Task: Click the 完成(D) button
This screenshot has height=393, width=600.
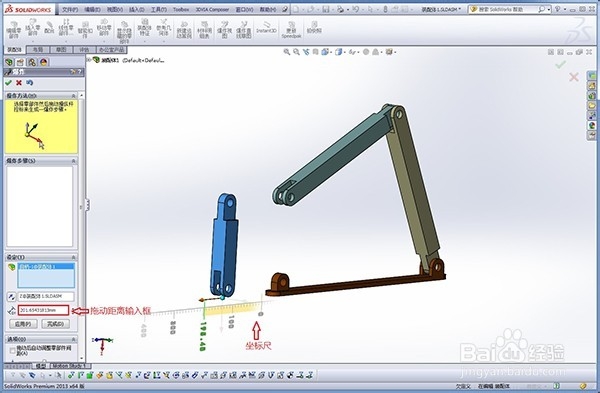Action: [55, 324]
